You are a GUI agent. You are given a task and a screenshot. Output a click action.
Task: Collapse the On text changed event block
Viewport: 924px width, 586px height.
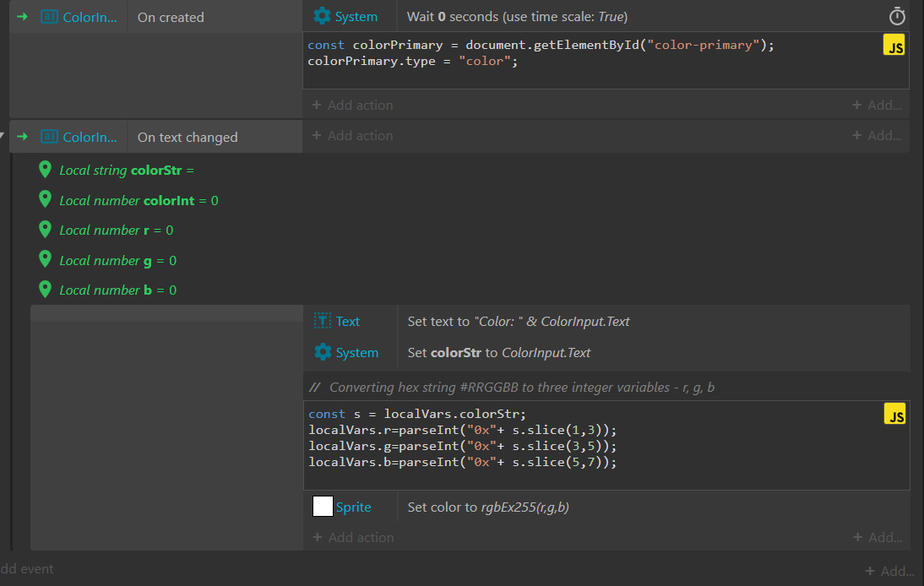3,135
